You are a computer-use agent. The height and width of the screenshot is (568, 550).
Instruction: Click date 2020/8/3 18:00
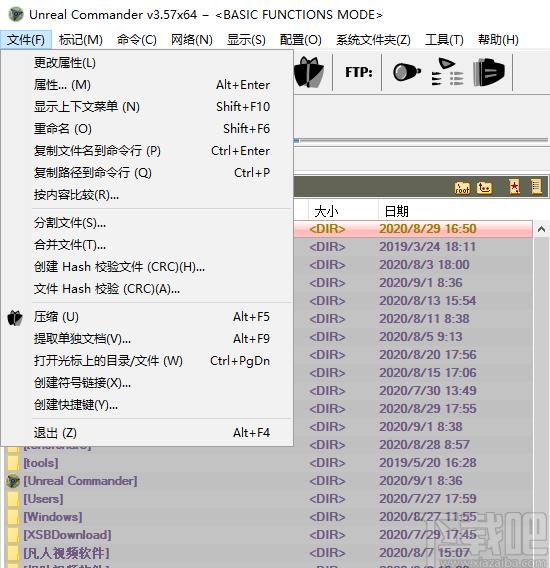point(424,265)
